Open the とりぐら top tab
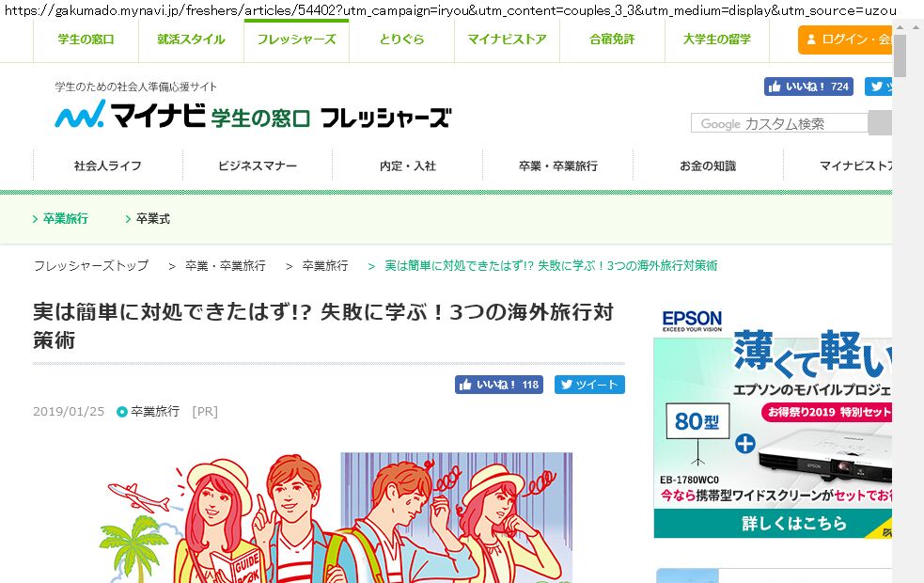The image size is (924, 583). (x=401, y=39)
